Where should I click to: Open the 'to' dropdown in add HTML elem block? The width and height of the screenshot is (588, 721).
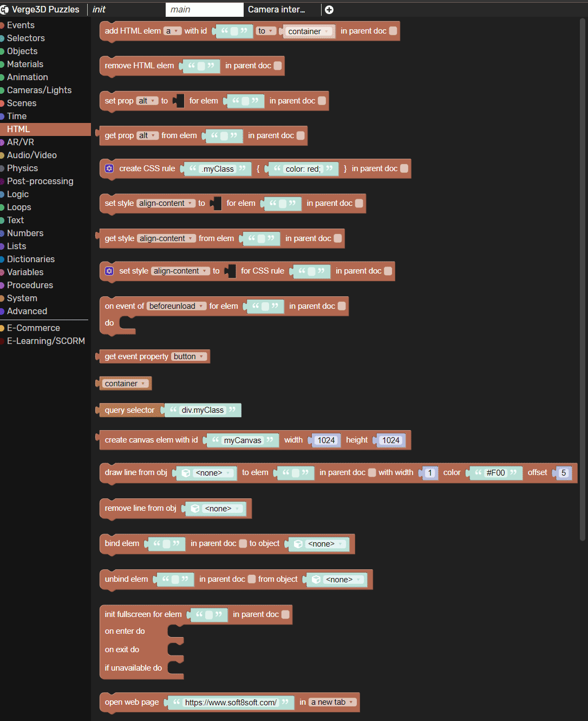coord(266,31)
